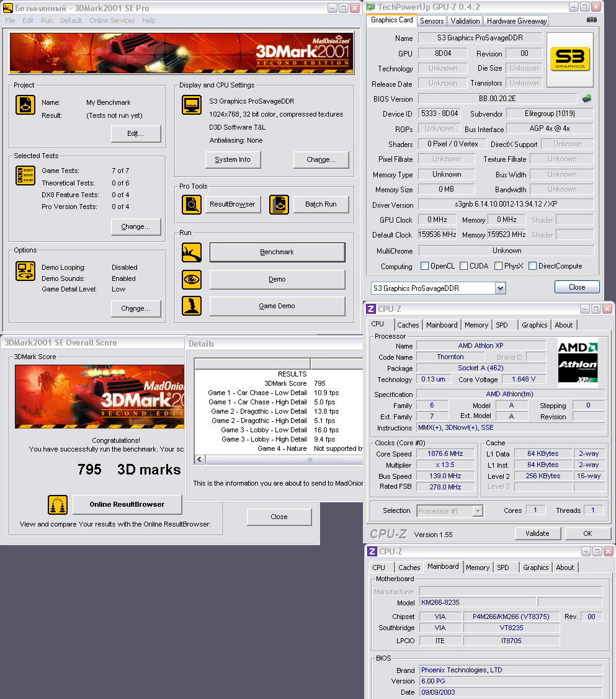Switch to Memory tab in upper CPU-Z window
616x699 pixels.
(x=476, y=325)
